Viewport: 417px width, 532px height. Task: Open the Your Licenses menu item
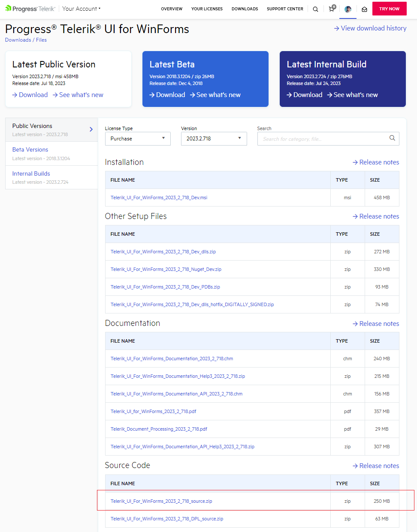coord(207,9)
